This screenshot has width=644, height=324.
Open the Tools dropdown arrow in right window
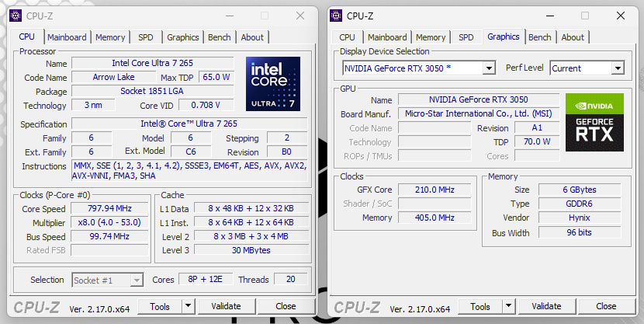pyautogui.click(x=508, y=306)
